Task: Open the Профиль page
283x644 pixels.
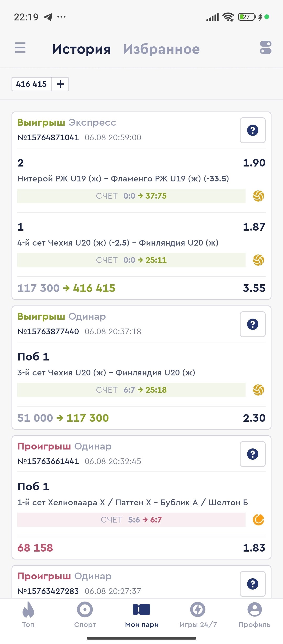Action: tap(254, 614)
